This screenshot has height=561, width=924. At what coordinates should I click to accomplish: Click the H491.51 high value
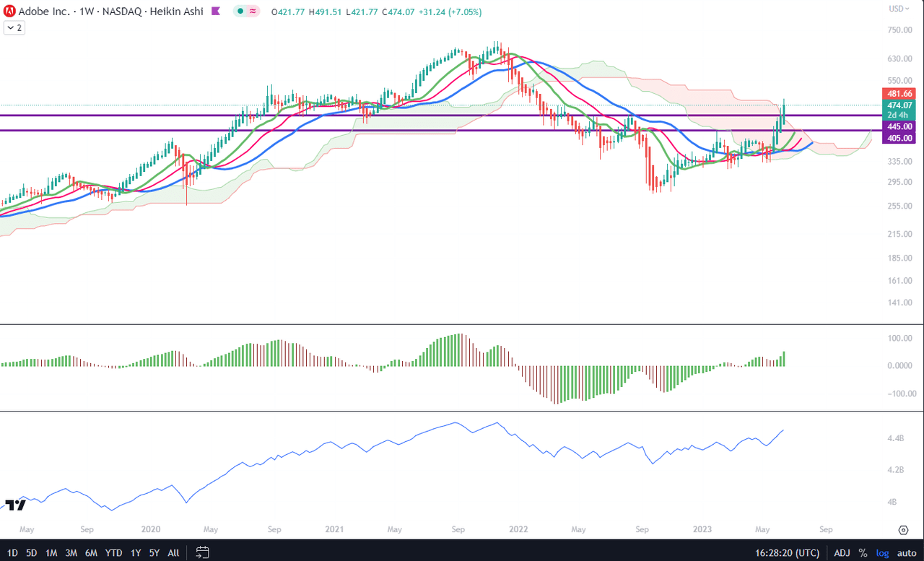[325, 12]
